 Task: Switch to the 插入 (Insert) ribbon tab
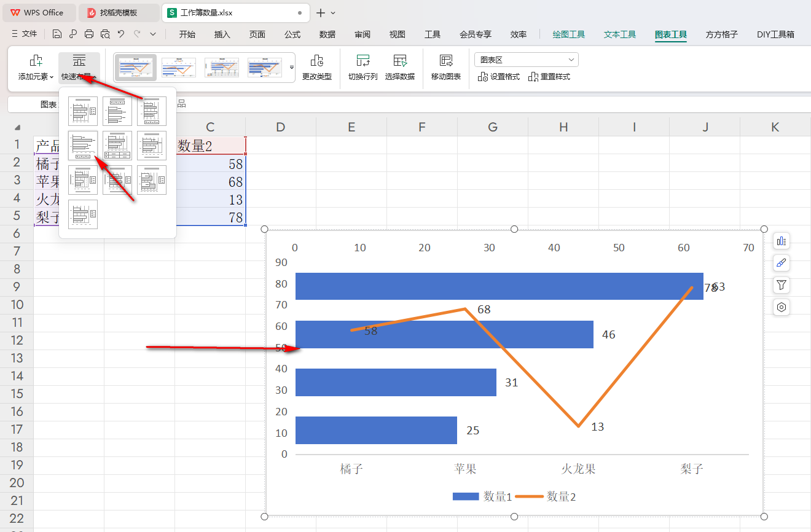pos(222,34)
